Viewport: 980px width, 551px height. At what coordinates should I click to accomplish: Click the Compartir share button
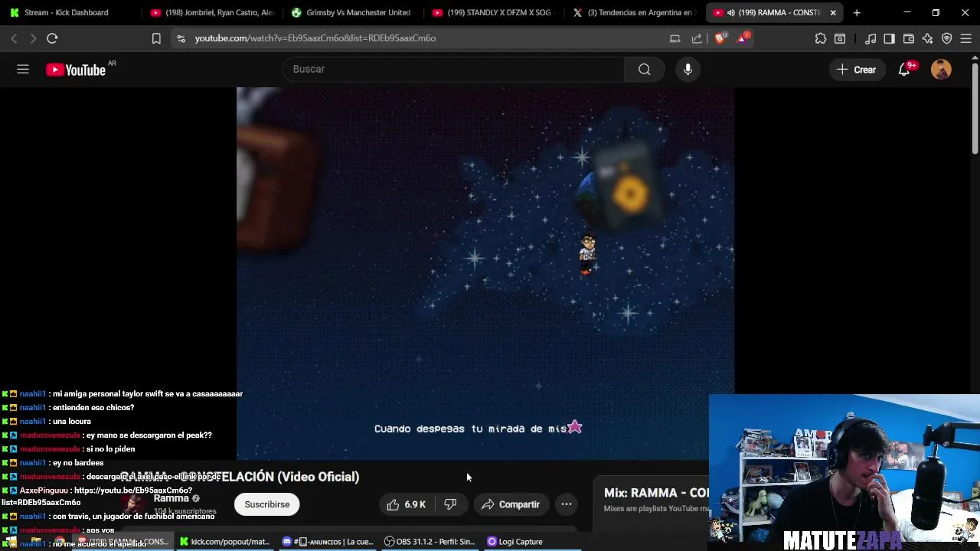[511, 504]
